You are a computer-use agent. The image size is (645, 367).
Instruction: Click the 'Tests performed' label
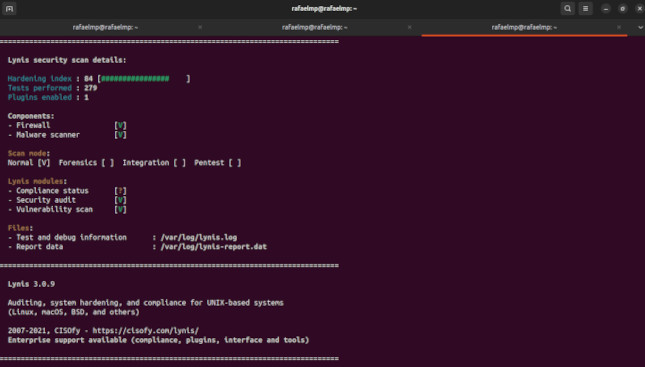coord(39,88)
